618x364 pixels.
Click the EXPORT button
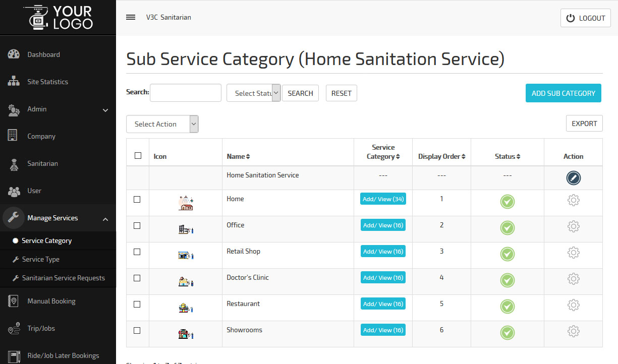point(584,124)
